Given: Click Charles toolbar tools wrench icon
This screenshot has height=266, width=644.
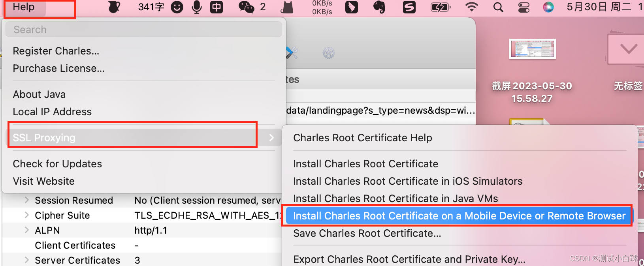Looking at the screenshot, I should coord(292,52).
